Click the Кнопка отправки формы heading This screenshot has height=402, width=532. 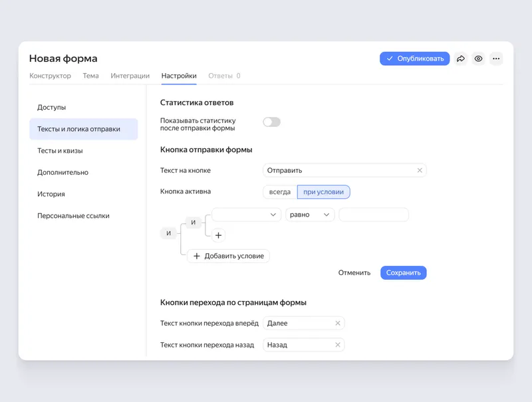point(206,150)
